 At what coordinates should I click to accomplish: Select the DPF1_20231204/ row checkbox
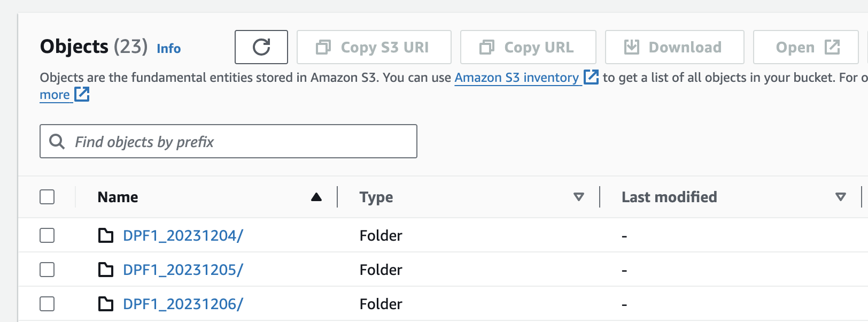pyautogui.click(x=47, y=235)
